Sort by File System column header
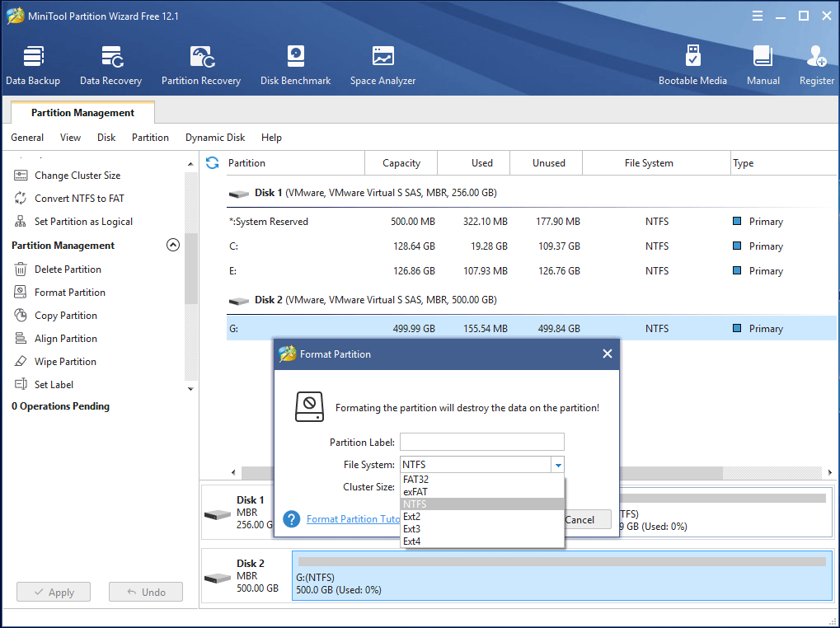This screenshot has width=840, height=628. pos(656,162)
